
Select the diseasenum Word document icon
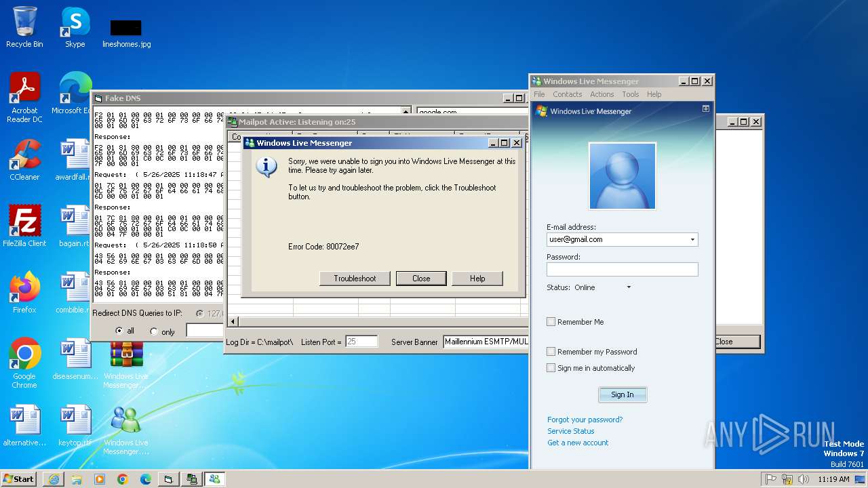coord(75,360)
